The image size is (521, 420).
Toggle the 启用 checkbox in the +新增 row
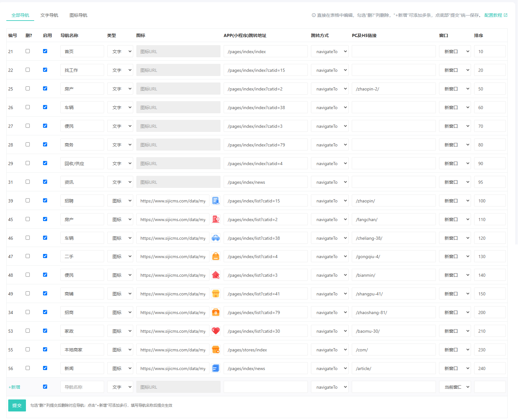click(x=45, y=387)
